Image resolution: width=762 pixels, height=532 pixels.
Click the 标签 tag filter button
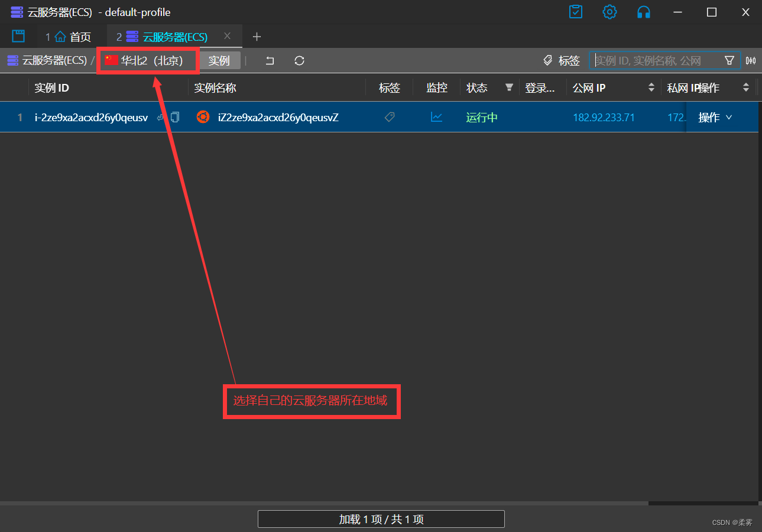[561, 60]
